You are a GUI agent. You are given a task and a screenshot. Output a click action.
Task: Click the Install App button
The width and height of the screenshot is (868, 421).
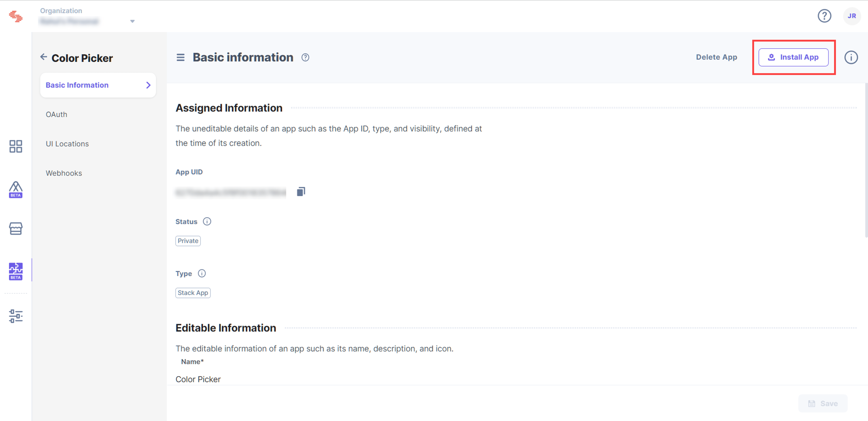793,57
